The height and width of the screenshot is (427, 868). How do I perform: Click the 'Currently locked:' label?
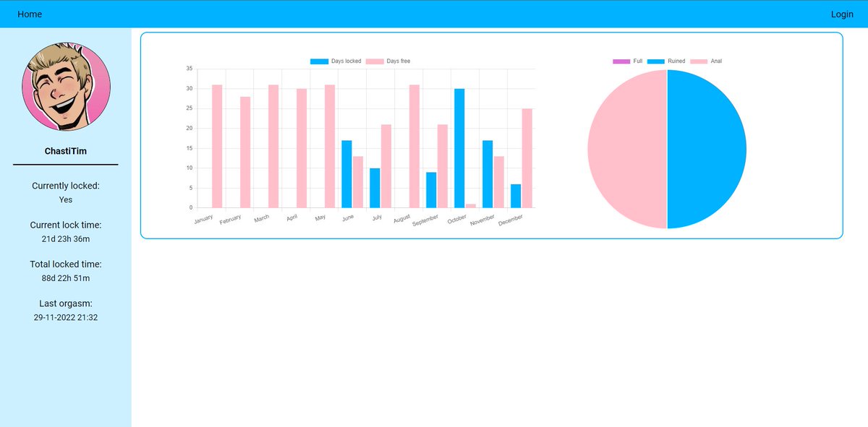66,186
